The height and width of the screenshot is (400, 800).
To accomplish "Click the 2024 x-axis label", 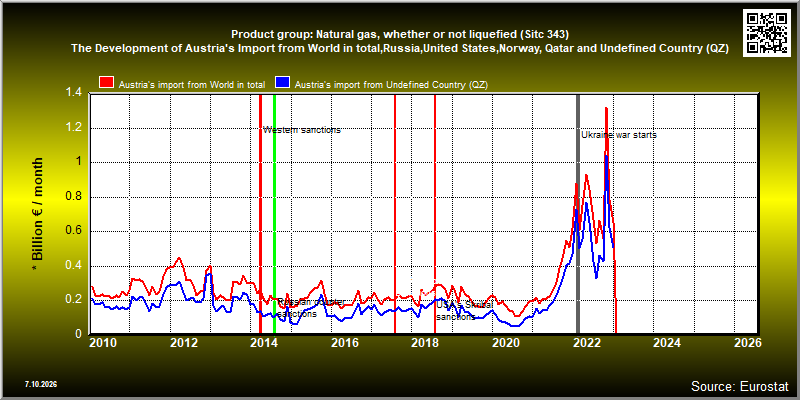I will (667, 343).
